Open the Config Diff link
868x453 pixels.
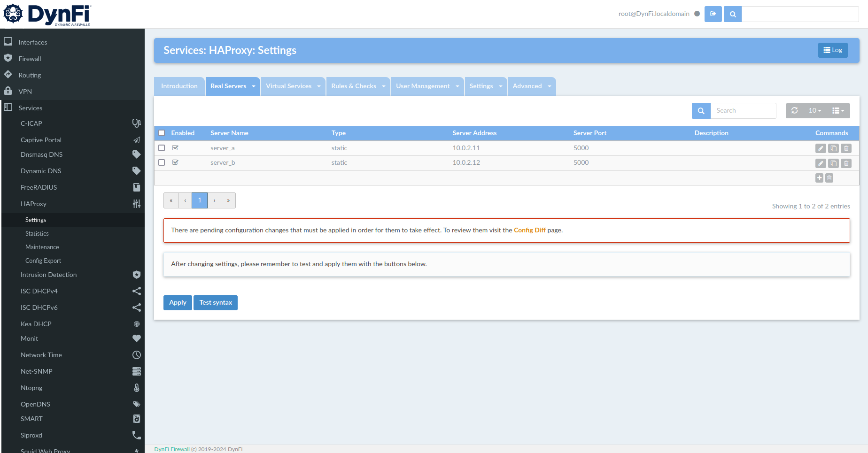pos(530,230)
